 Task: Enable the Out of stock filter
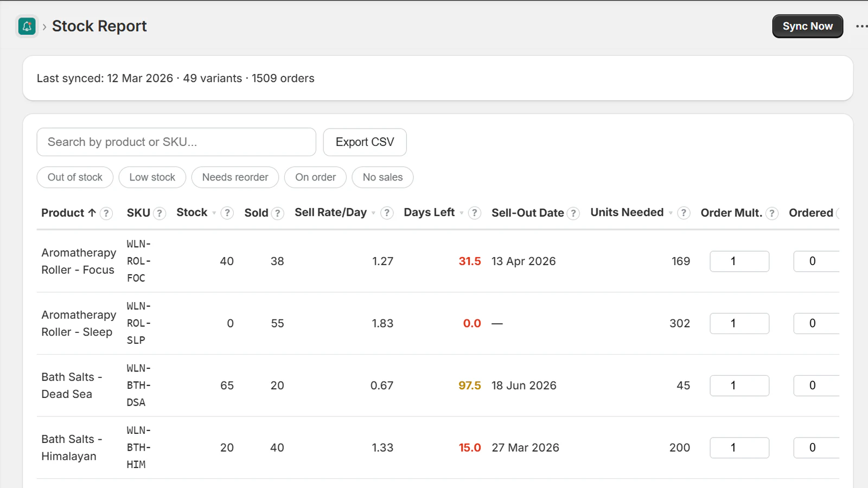pyautogui.click(x=74, y=177)
